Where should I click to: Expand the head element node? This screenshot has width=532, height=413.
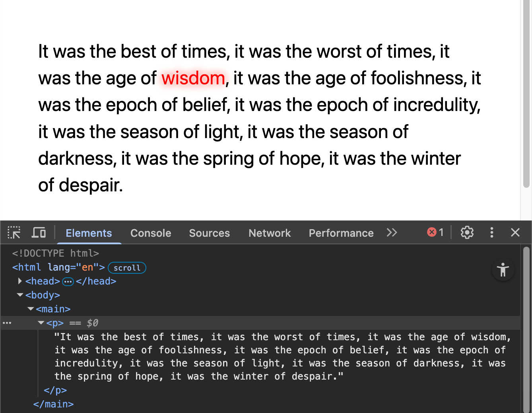(x=20, y=281)
